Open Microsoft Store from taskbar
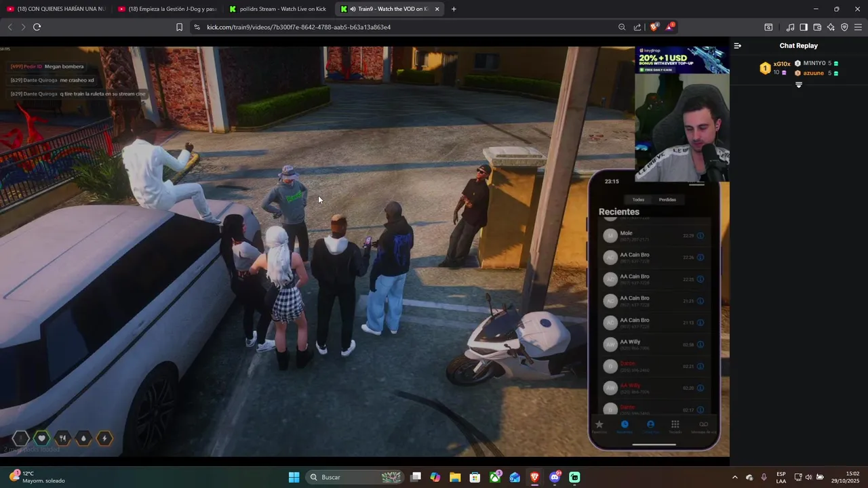868x488 pixels. click(475, 477)
